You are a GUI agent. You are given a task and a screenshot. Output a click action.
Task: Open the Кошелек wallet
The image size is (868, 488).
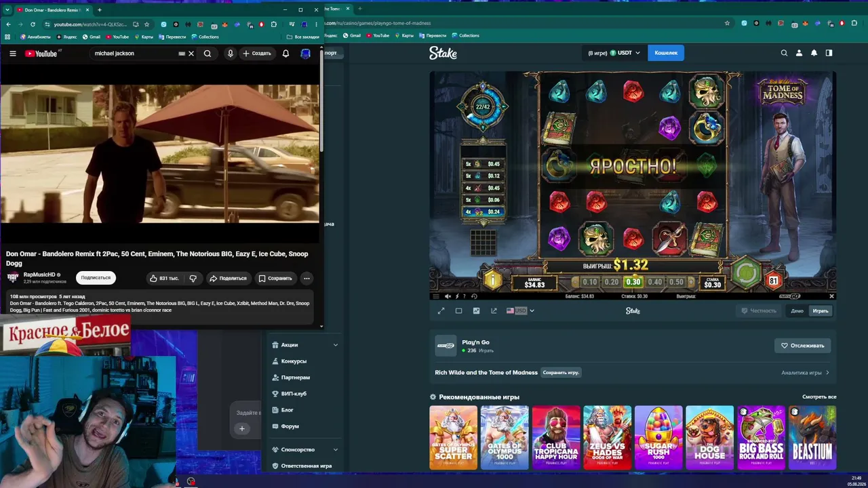click(666, 53)
